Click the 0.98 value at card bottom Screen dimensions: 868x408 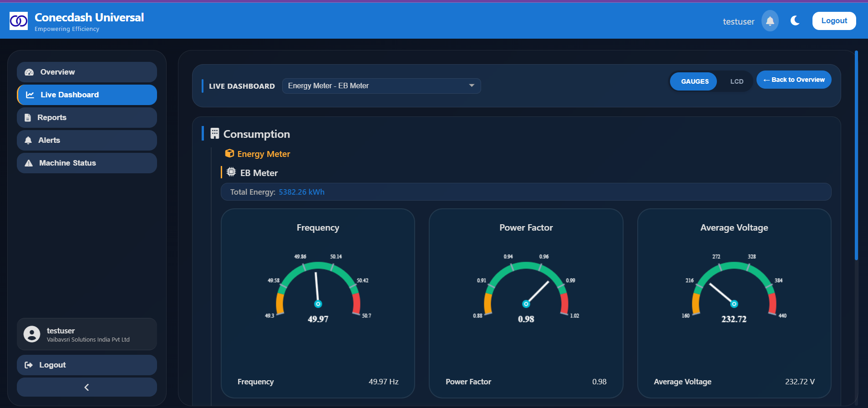pos(599,382)
